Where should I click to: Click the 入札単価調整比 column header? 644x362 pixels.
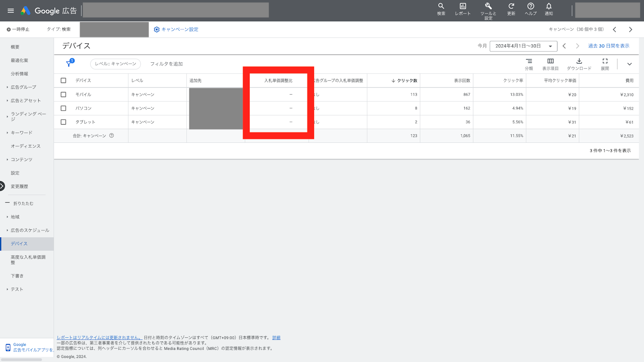coord(279,80)
